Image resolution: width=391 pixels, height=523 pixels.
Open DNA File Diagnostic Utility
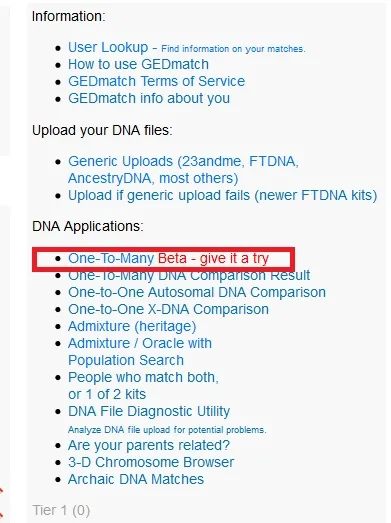(149, 412)
